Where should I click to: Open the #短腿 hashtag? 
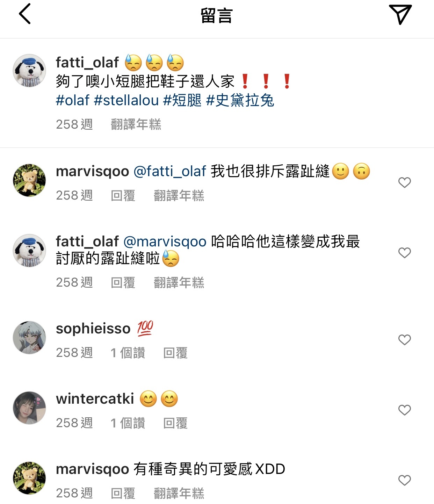(x=182, y=100)
